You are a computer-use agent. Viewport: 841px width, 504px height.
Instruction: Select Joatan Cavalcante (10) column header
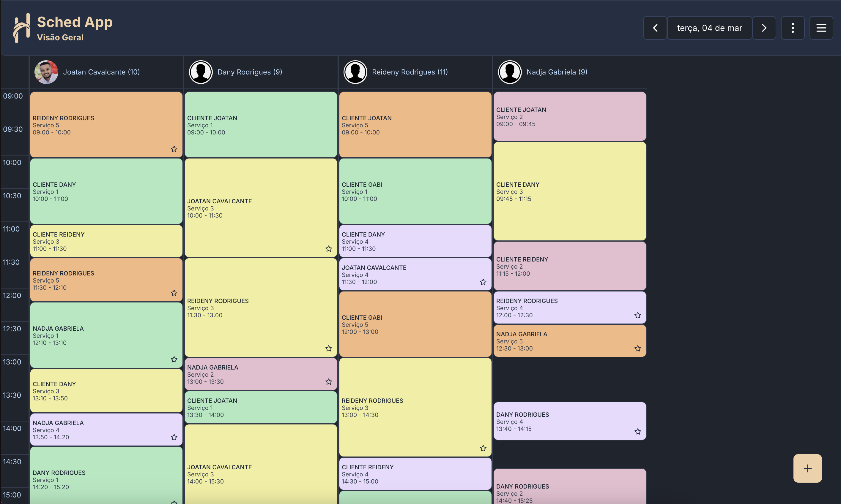pyautogui.click(x=101, y=72)
